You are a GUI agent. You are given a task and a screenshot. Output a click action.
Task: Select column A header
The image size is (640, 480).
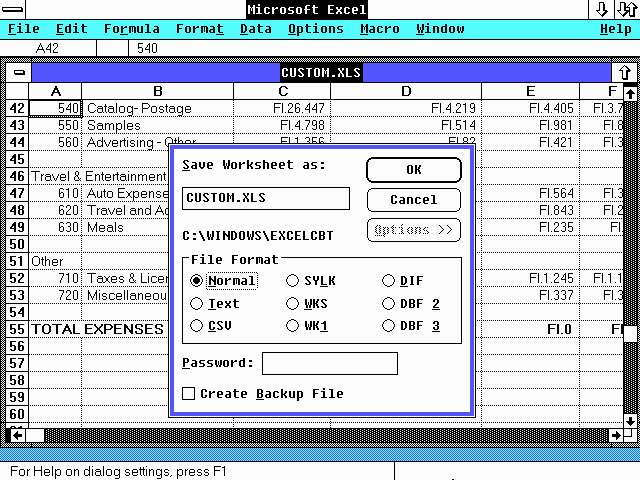tap(56, 91)
